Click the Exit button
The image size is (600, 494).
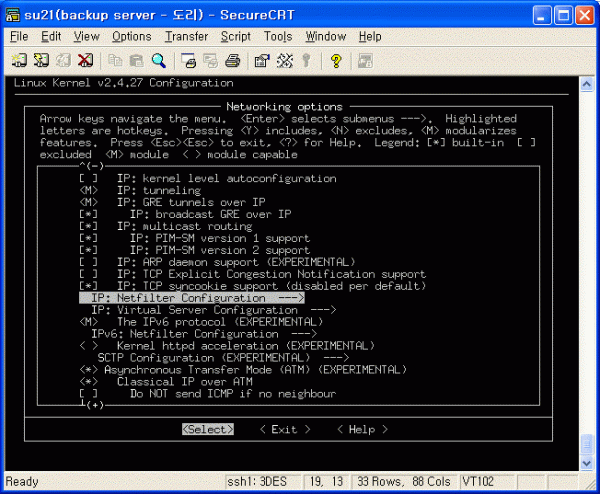pos(285,429)
